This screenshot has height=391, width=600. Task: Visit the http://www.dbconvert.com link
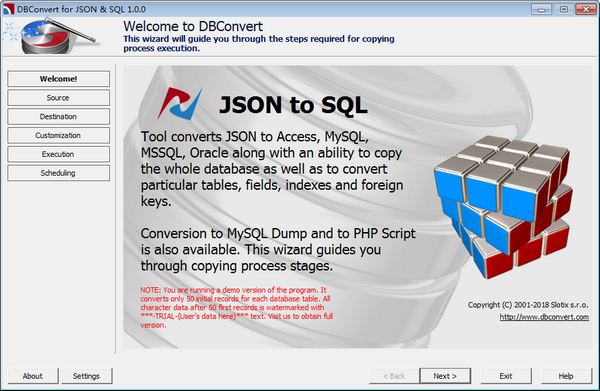[x=544, y=317]
